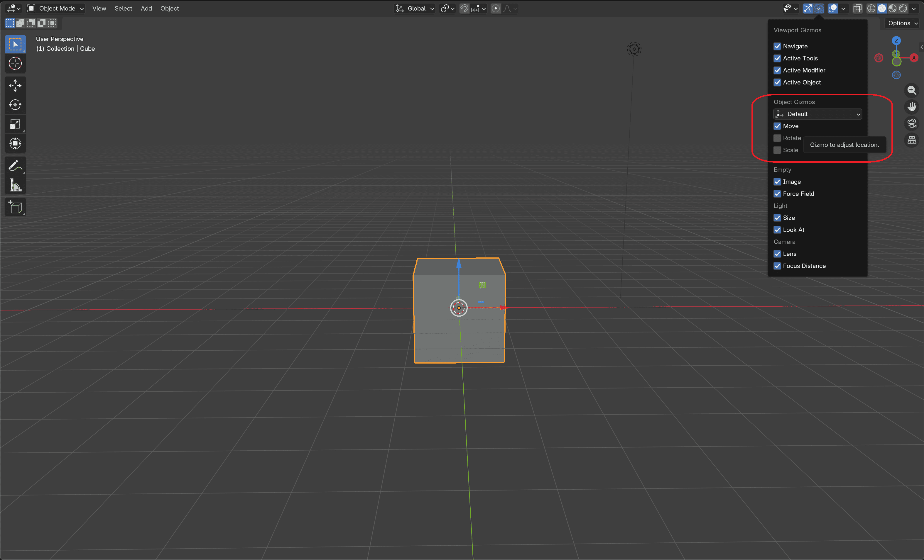924x560 pixels.
Task: Uncheck the Force Field gizmo
Action: [777, 194]
